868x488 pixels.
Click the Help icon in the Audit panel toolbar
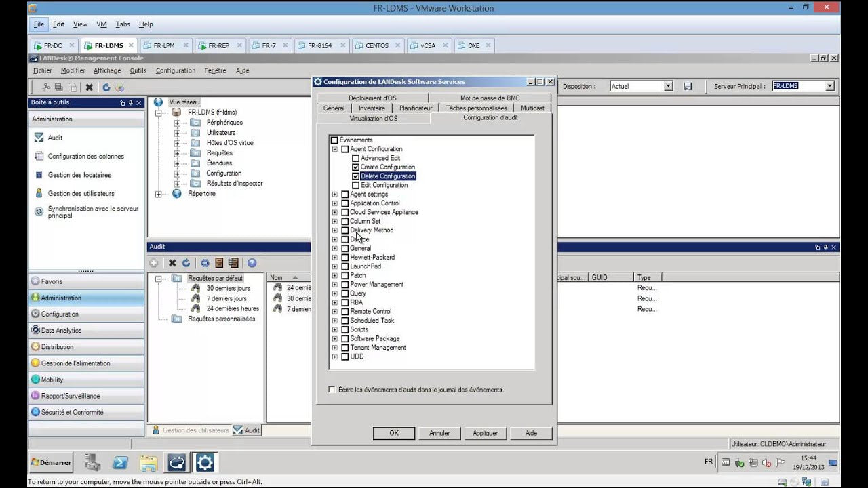click(x=253, y=263)
